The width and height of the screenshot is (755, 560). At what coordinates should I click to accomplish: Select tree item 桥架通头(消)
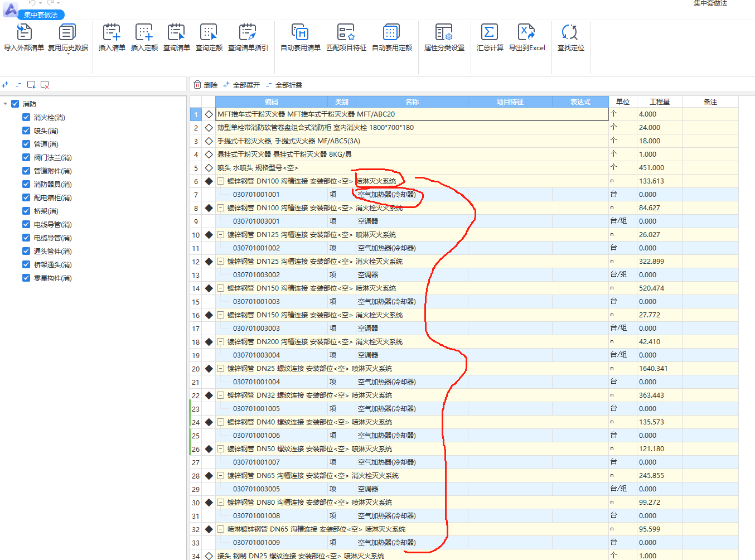52,264
